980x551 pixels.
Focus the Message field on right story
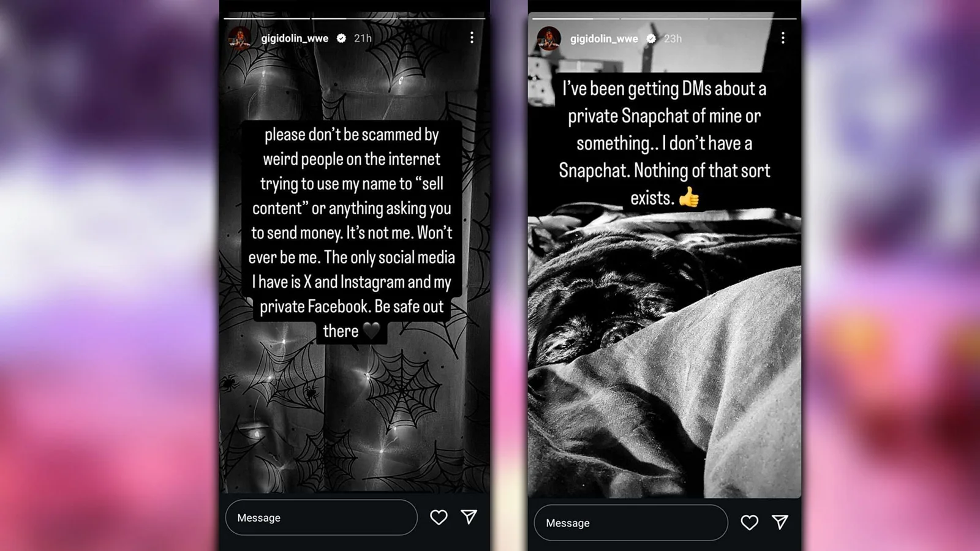(631, 523)
